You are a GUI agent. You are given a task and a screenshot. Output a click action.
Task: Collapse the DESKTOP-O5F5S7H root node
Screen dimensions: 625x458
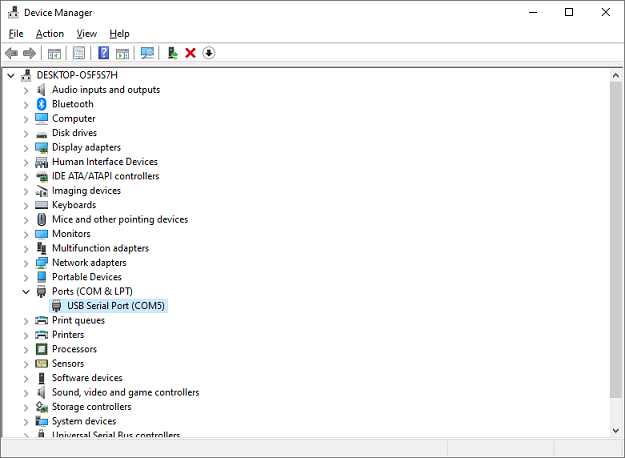coord(11,75)
